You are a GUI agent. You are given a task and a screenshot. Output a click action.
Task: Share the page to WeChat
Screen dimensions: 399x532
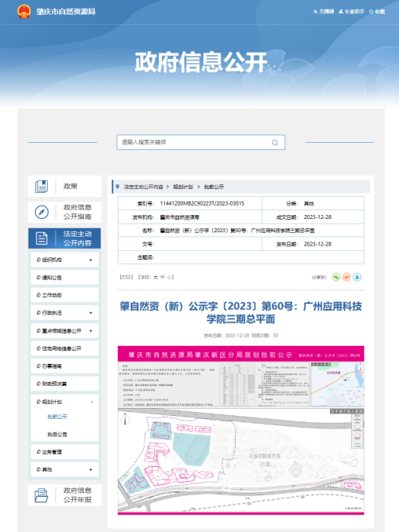coord(336,277)
